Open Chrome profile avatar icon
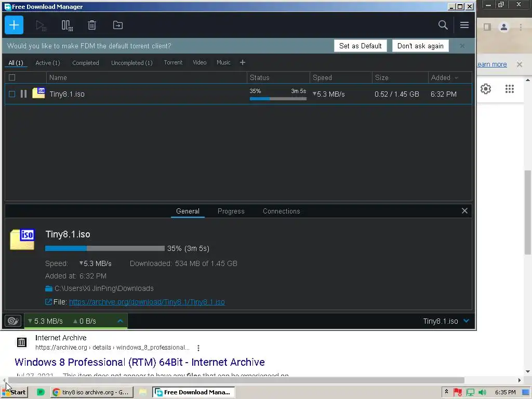This screenshot has height=399, width=532. [x=504, y=27]
